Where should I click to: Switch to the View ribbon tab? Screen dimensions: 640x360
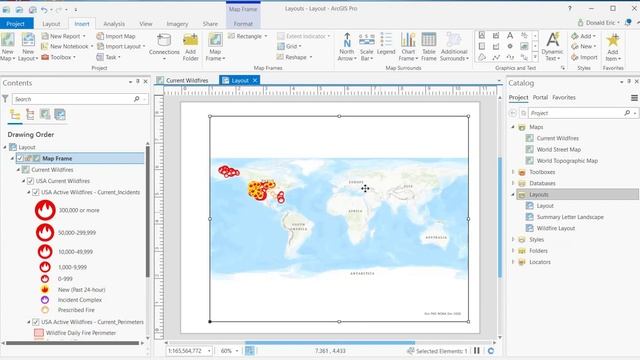(146, 24)
